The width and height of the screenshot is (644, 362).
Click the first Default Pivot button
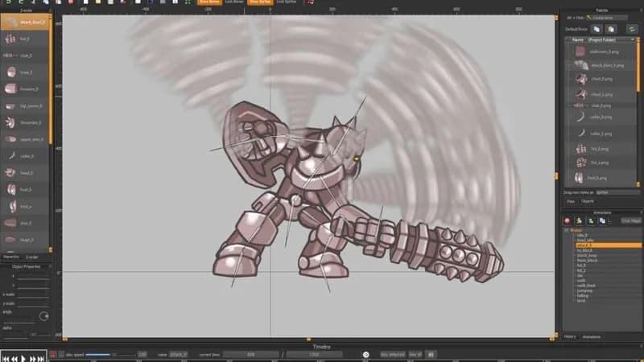[597, 29]
